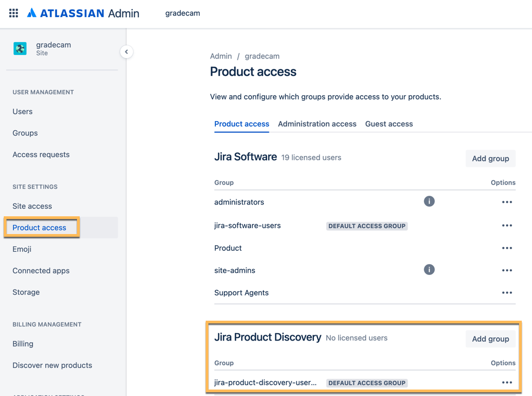
Task: Open the Atlassian app switcher grid
Action: click(13, 13)
